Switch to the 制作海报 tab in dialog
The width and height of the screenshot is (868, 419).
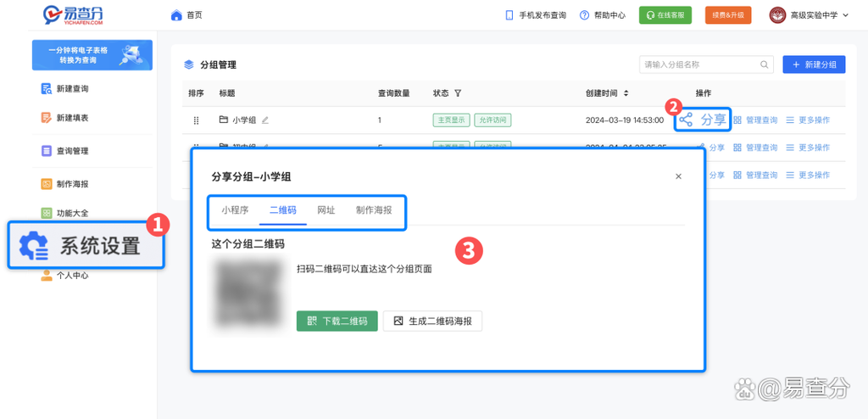coord(374,210)
